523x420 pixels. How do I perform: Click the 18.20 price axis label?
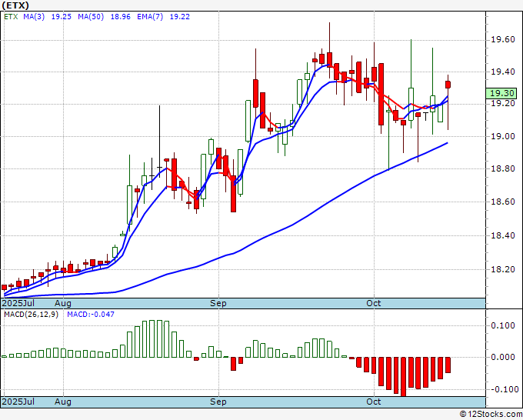point(503,269)
